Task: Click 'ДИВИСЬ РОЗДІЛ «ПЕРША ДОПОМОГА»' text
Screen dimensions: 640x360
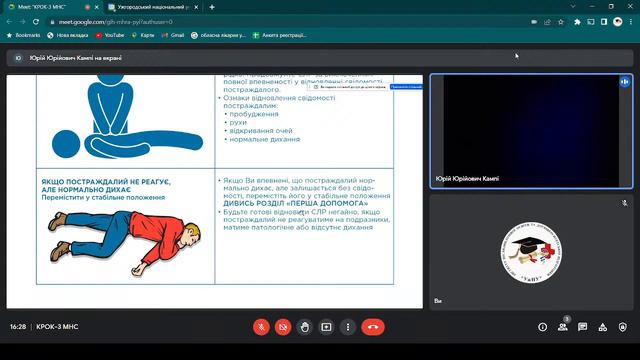Action: [x=296, y=203]
